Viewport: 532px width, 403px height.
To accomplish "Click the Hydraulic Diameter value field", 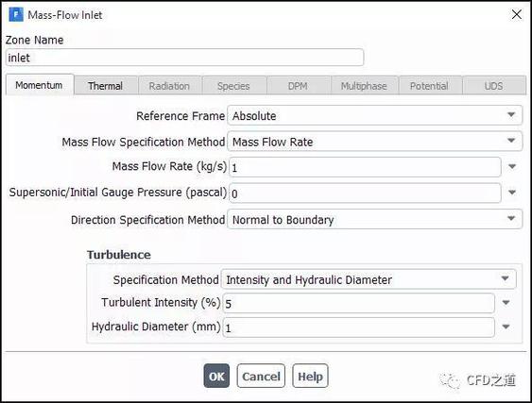I will click(x=358, y=327).
